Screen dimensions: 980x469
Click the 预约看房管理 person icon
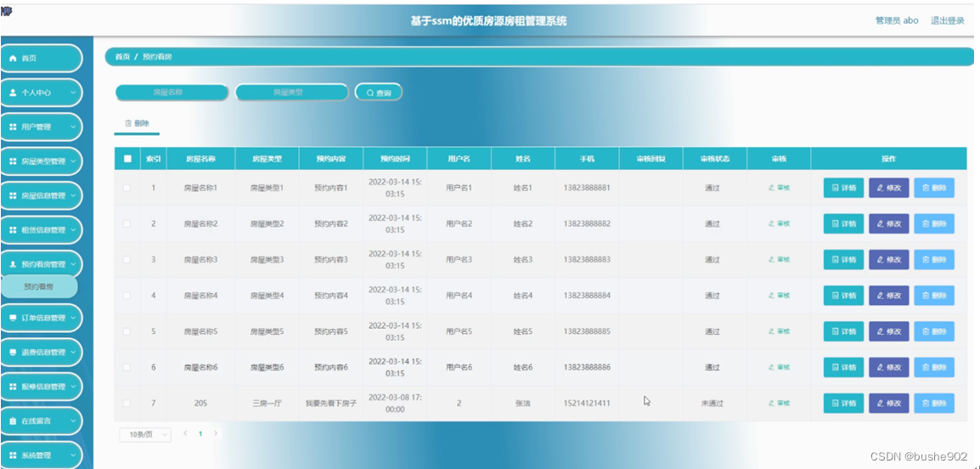pos(13,264)
